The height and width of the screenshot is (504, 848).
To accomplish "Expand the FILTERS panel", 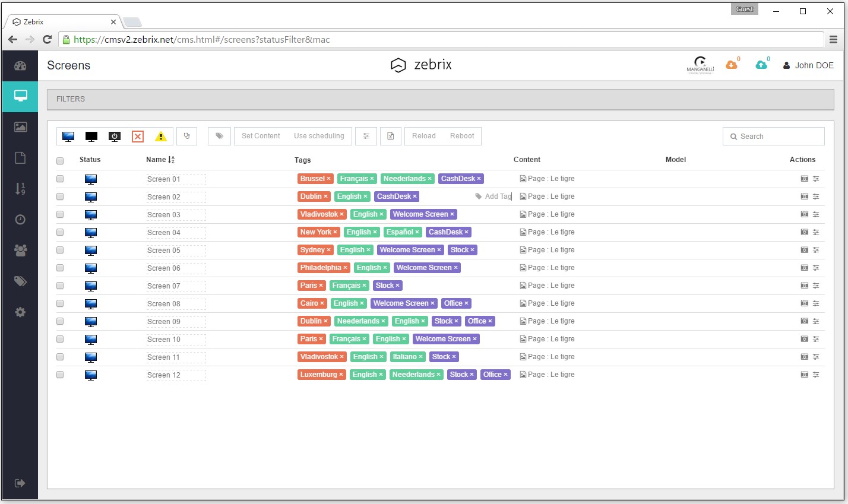I will click(x=70, y=99).
